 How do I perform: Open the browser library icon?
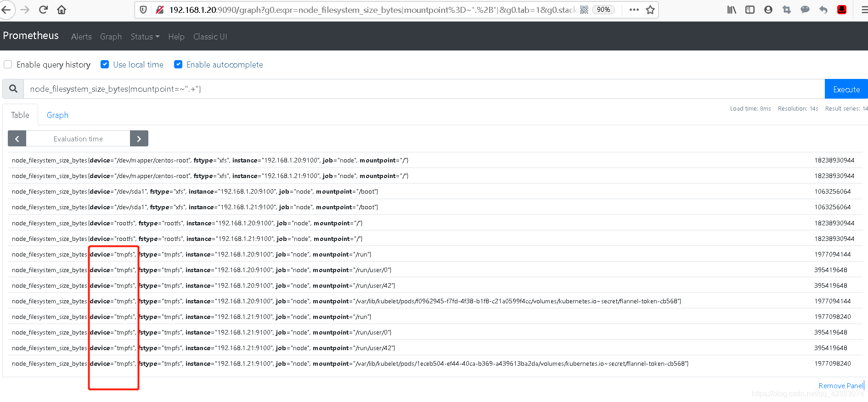[732, 10]
